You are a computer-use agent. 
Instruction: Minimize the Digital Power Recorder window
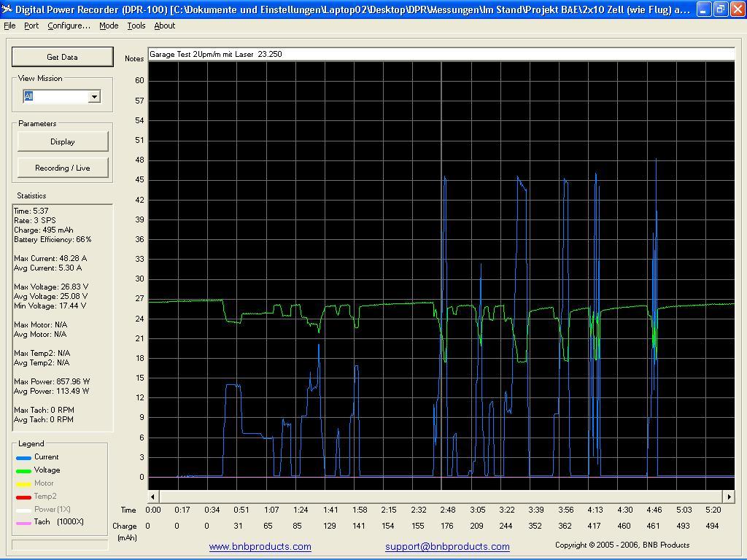704,9
